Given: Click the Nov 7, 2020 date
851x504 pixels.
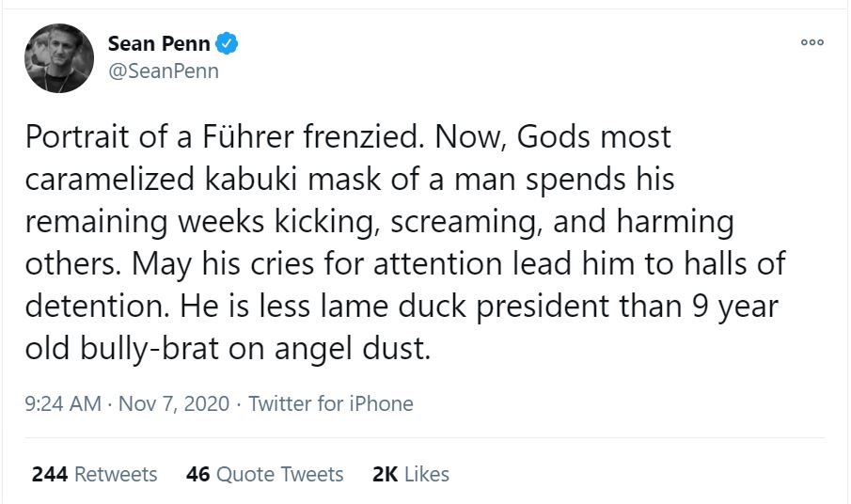Looking at the screenshot, I should tap(176, 403).
